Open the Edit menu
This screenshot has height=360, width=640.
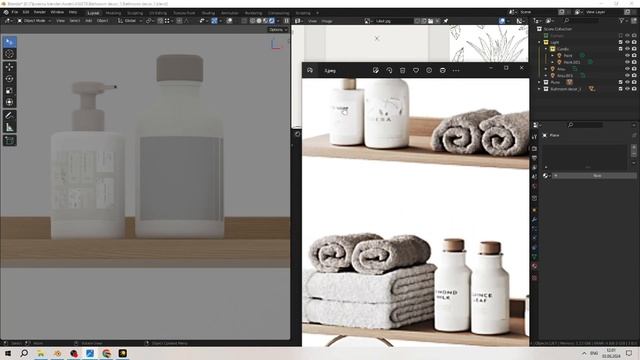[x=26, y=12]
